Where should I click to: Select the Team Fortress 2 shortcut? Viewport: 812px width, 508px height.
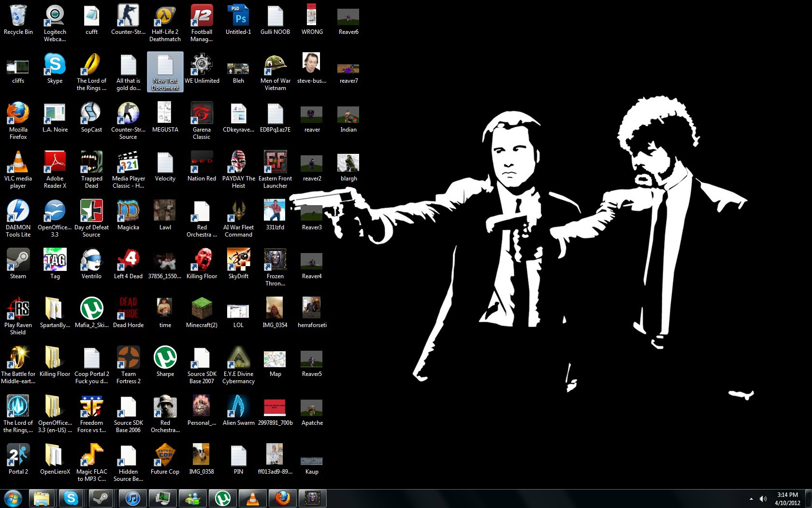[128, 365]
